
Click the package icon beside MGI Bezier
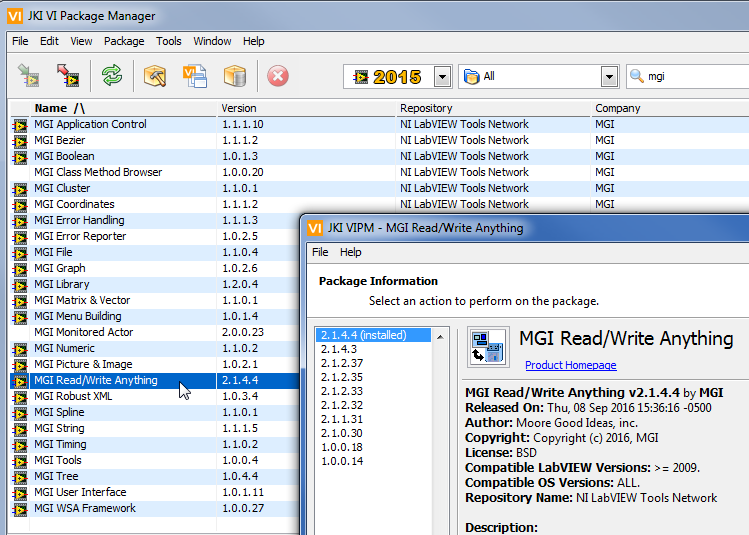click(20, 141)
